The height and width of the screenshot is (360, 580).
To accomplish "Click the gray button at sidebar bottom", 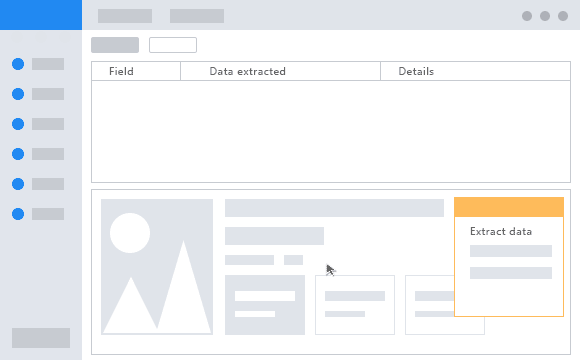I will point(41,338).
